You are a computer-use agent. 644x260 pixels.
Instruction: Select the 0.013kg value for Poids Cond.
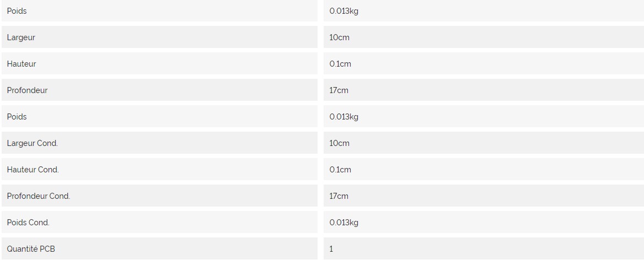point(344,223)
